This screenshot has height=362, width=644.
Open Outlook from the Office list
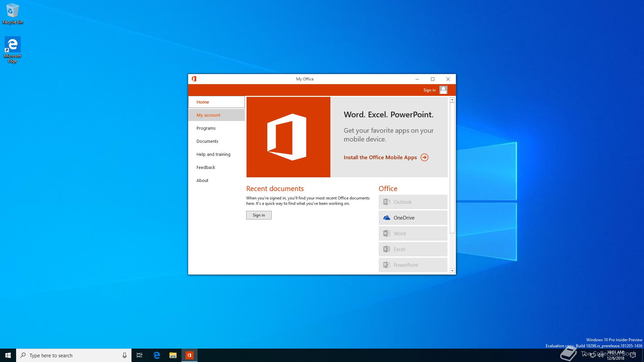click(413, 202)
